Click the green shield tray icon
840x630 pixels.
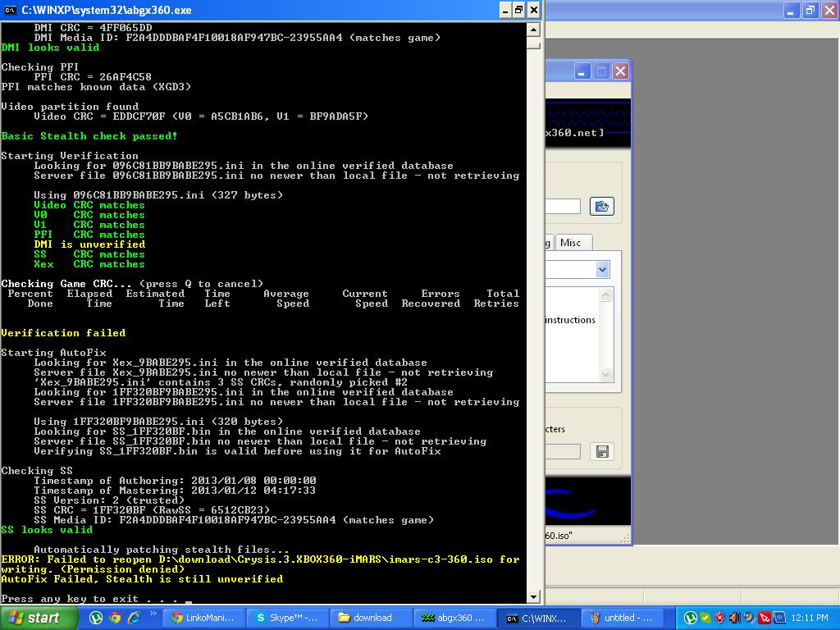pyautogui.click(x=705, y=618)
